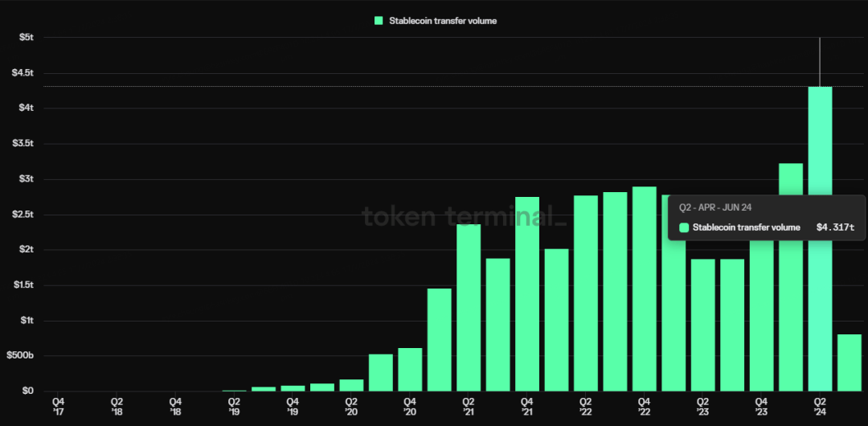The image size is (868, 426).
Task: Click the tooltip's green series swatch
Action: [x=684, y=227]
